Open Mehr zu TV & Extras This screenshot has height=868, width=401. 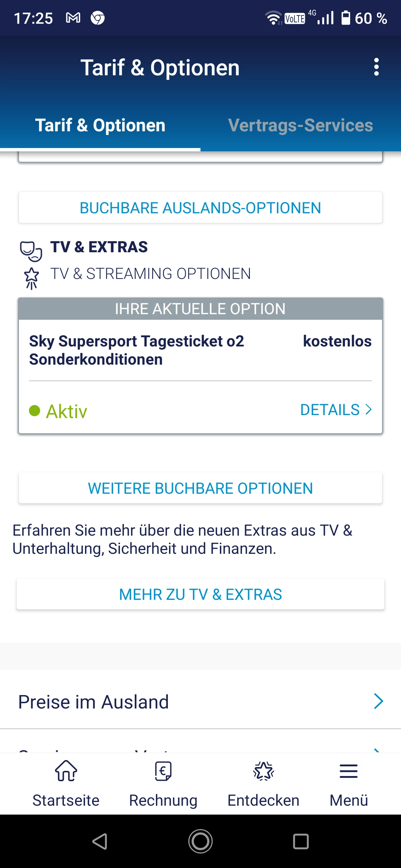[200, 594]
